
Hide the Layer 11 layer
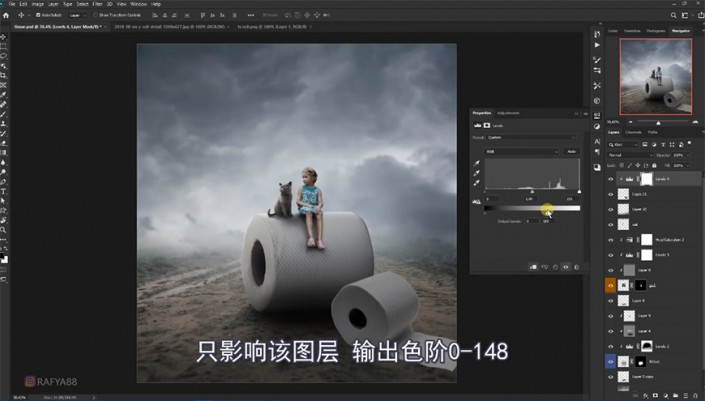[611, 194]
